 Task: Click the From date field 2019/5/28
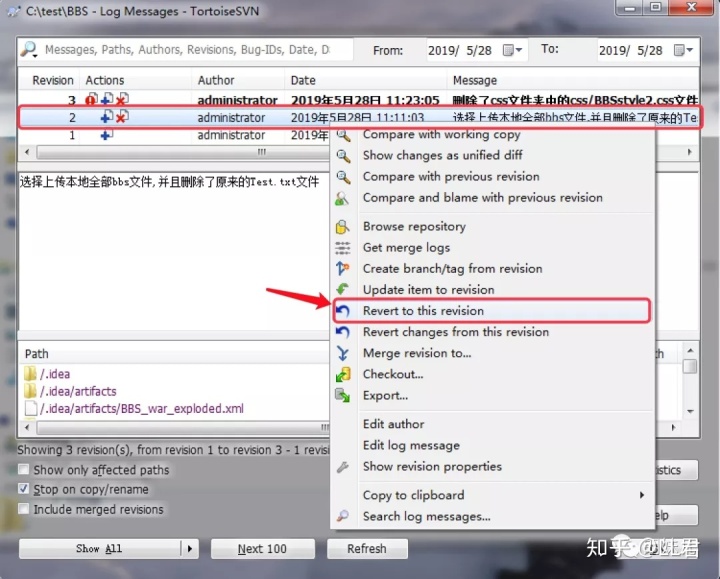pos(460,50)
